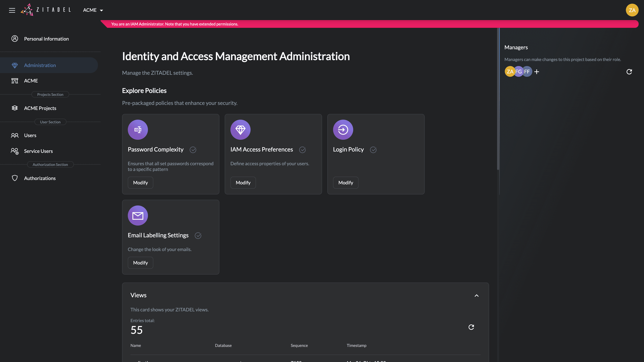
Task: Go to Authorizations in sidebar
Action: 40,178
